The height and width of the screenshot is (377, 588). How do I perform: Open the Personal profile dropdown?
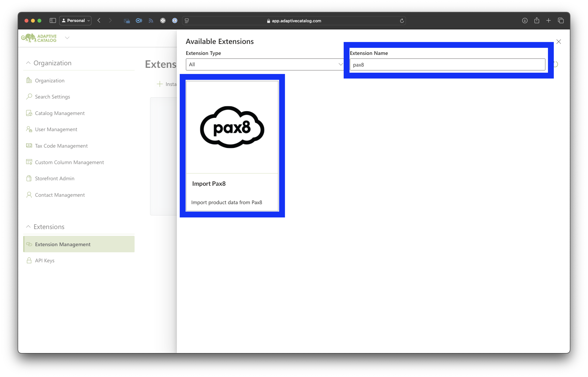[76, 20]
